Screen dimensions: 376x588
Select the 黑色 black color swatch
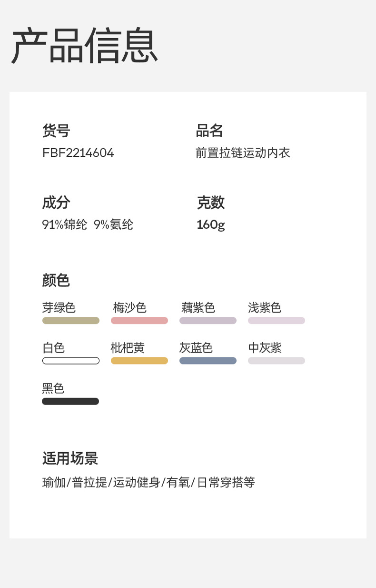click(x=70, y=401)
